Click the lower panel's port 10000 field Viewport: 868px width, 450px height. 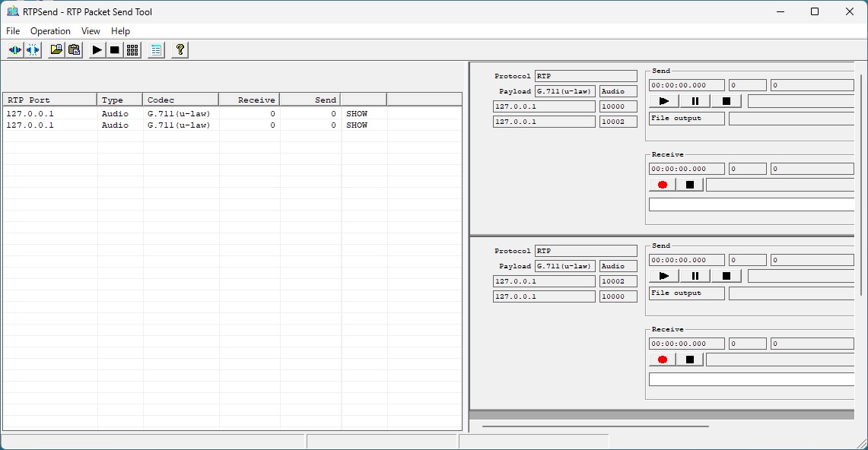click(618, 296)
